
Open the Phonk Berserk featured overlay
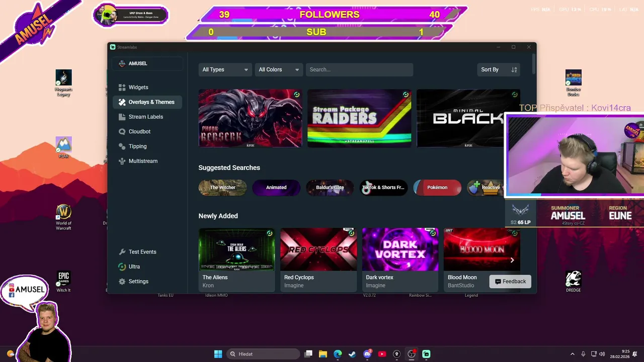[251, 118]
